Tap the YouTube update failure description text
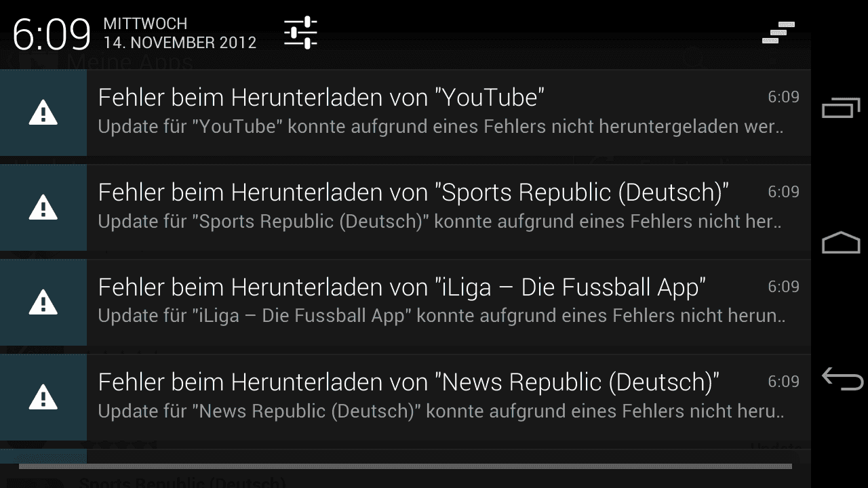 pos(441,127)
